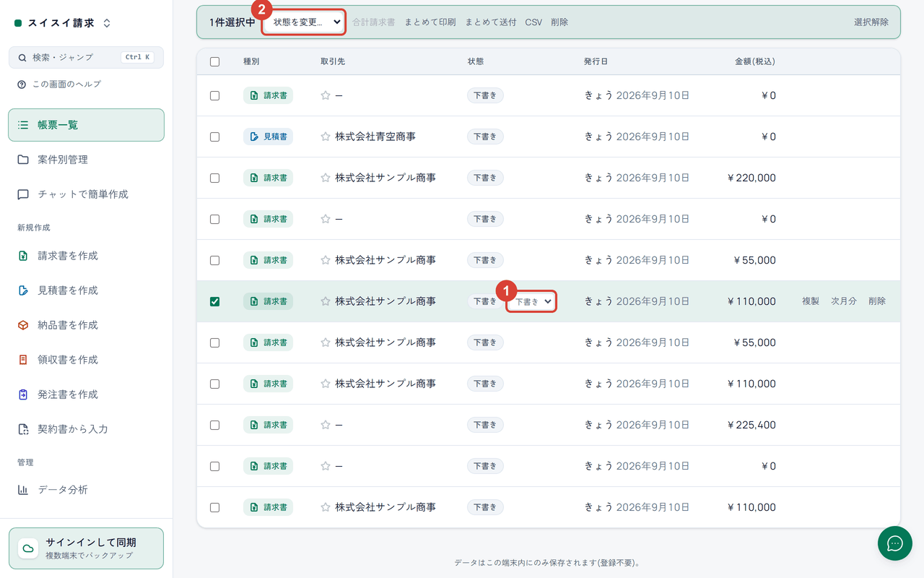Screen dimensions: 924x578
Task: Click the receipt icon beside 領収書を作成
Action: click(x=23, y=360)
